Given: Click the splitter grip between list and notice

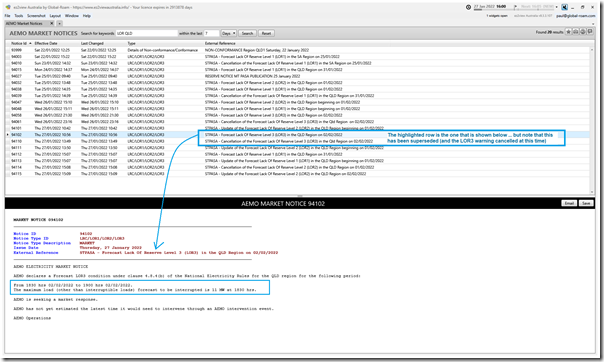Looking at the screenshot, I should coord(300,196).
